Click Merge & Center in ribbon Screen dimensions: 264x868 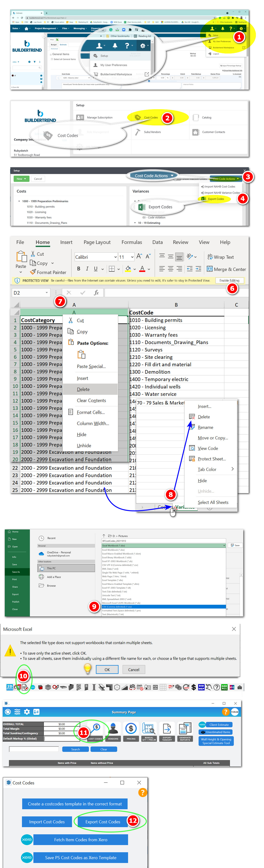[226, 269]
